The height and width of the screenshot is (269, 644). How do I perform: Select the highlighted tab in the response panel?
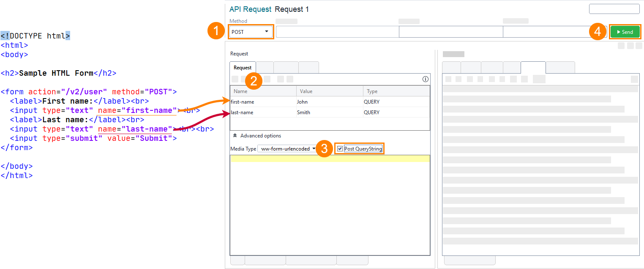point(533,67)
